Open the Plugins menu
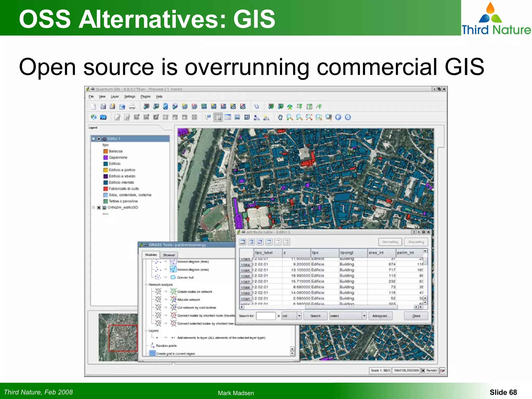This screenshot has height=399, width=532. pos(145,97)
